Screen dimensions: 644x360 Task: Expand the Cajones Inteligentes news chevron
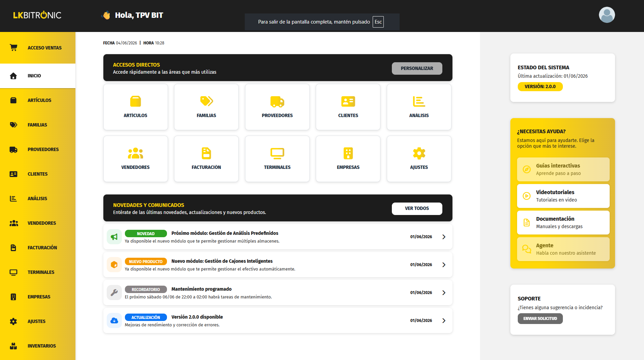click(x=444, y=265)
